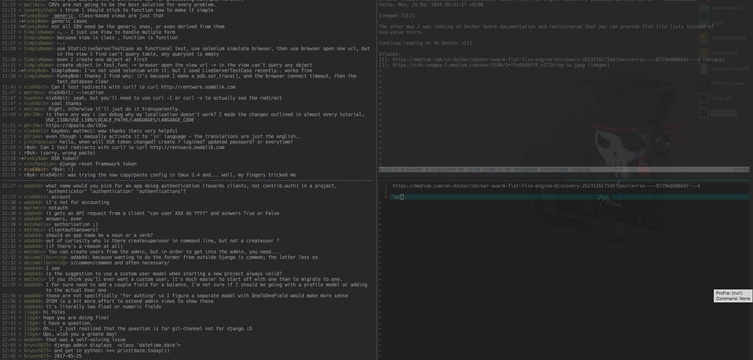
Task: Click the medium.com URL on vim line 1
Action: (546, 186)
